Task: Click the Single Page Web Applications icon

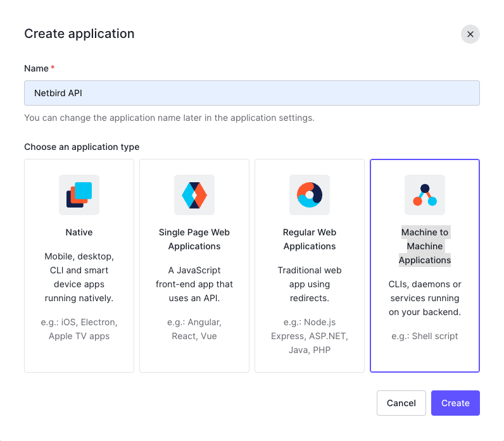Action: click(194, 195)
